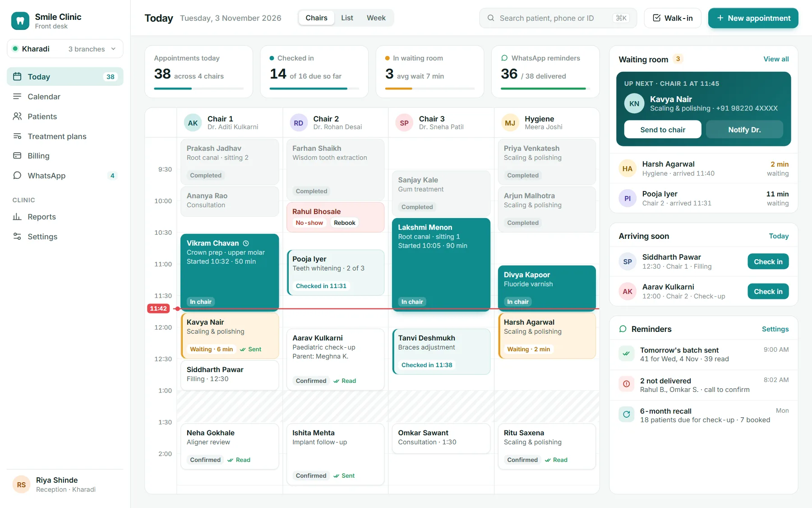
Task: Click the WhatsApp chat bubble icon
Action: (x=17, y=175)
